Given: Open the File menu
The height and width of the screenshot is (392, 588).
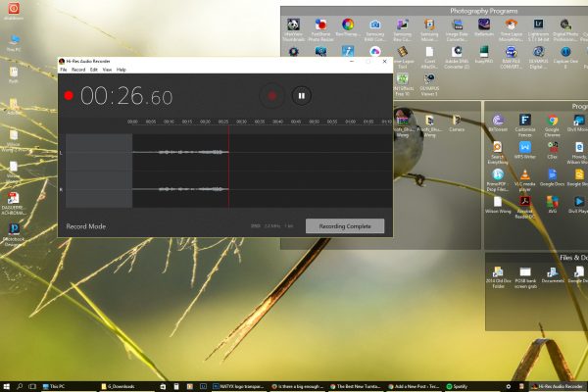Looking at the screenshot, I should click(x=64, y=70).
